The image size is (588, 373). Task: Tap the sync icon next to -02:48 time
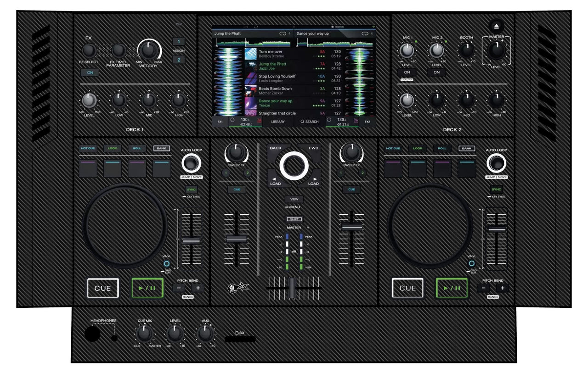(232, 120)
